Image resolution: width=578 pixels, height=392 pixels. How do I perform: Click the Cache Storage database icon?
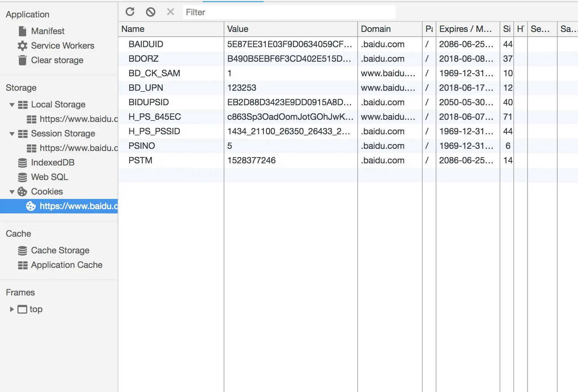pyautogui.click(x=23, y=250)
